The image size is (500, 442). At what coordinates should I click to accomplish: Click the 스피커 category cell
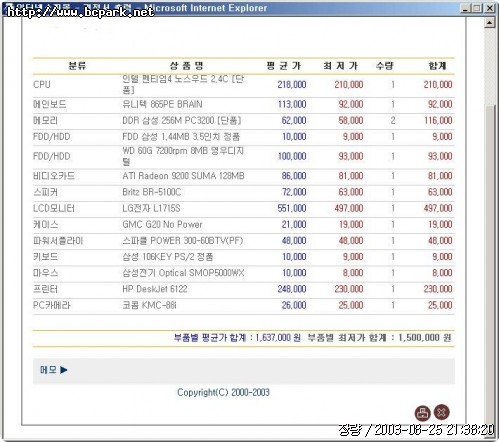tap(46, 192)
